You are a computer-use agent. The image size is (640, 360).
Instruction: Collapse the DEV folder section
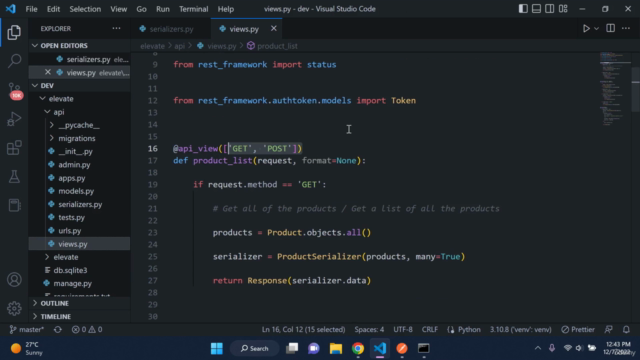(x=80, y=85)
